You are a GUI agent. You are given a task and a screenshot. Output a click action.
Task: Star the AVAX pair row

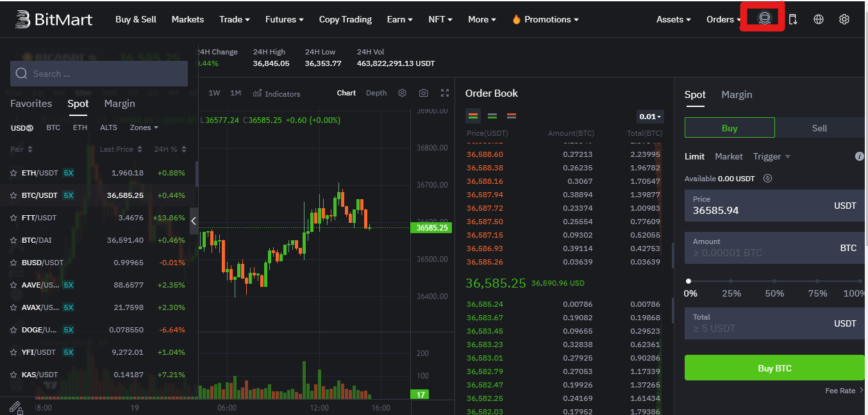pyautogui.click(x=13, y=307)
